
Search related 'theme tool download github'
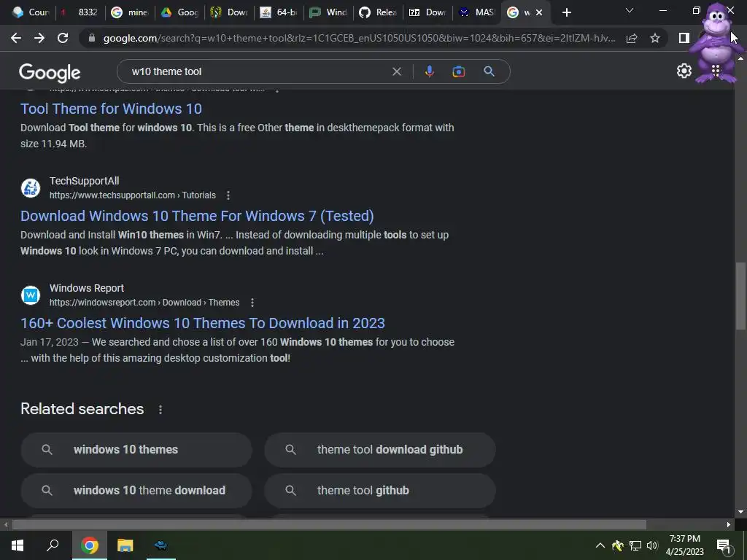pos(380,449)
